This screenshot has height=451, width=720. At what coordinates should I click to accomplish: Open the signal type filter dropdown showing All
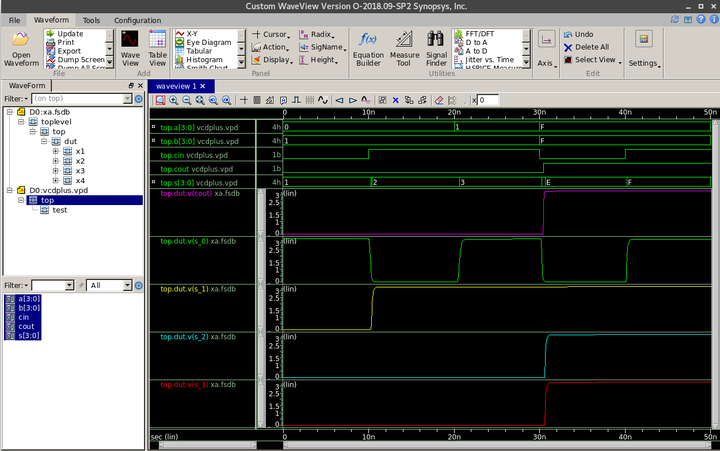tap(108, 285)
